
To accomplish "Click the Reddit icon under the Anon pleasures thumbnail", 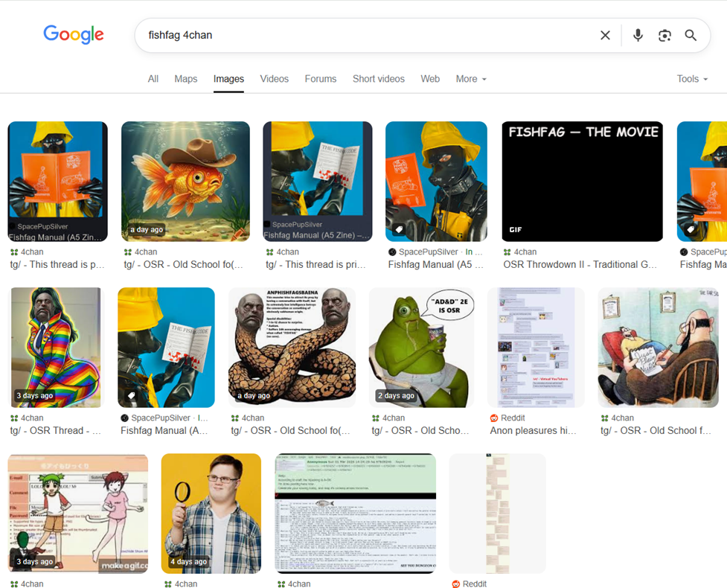I will [494, 418].
